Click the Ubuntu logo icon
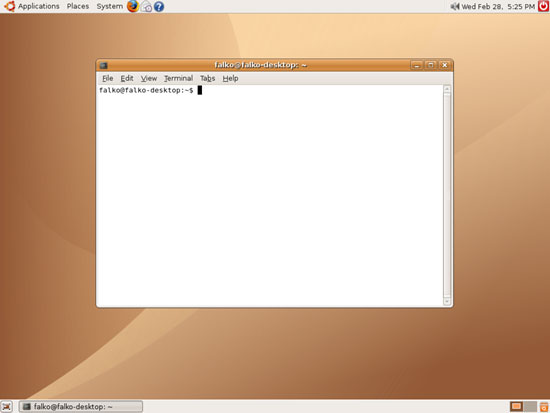The width and height of the screenshot is (550, 413). point(9,6)
